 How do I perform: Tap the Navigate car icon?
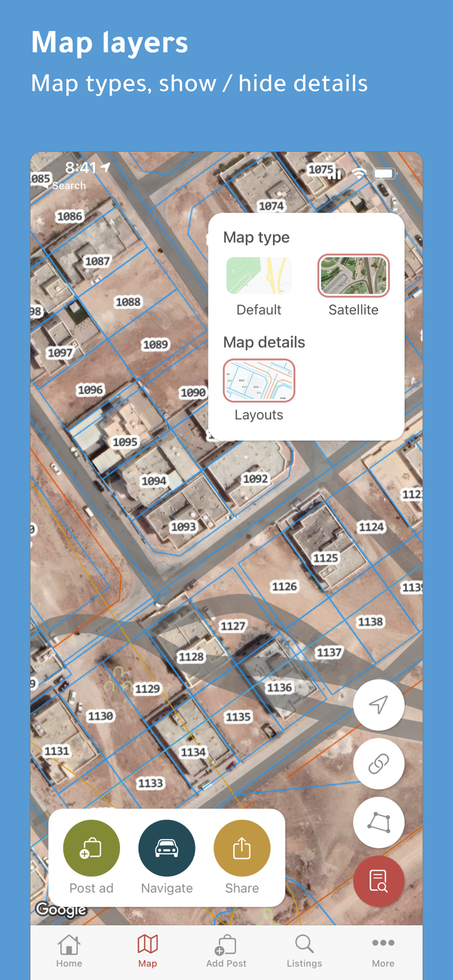[167, 848]
